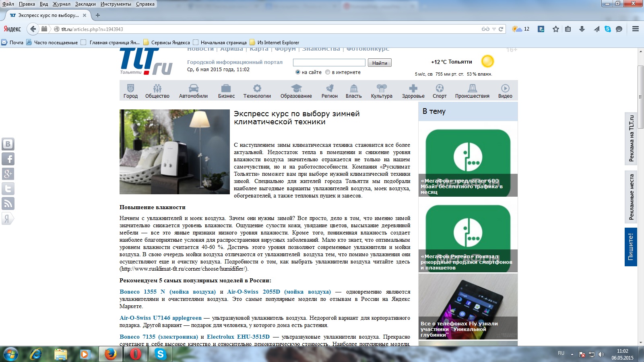Open the weather widget showing 12
Viewport: 644px width, 362px height.
(520, 29)
